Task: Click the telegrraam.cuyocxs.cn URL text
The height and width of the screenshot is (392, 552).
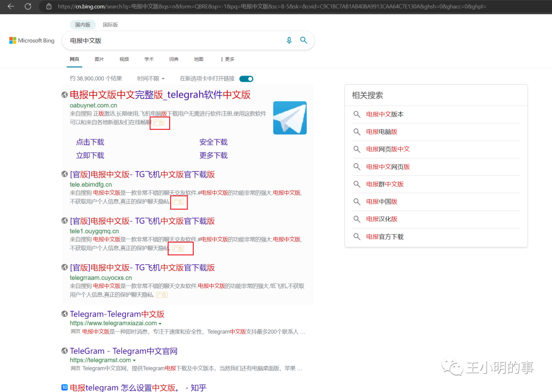Action: tap(101, 278)
